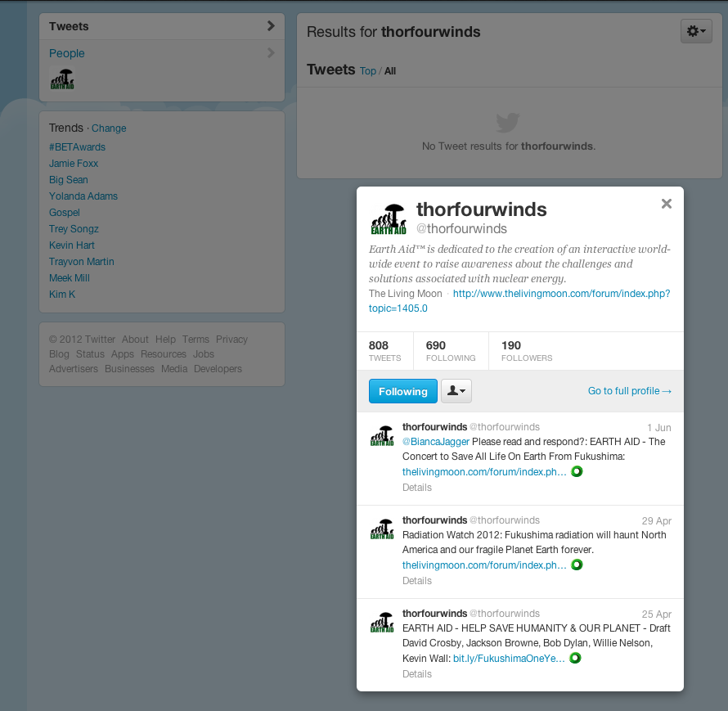Click the Earth Aid avatar under People
This screenshot has width=728, height=711.
coord(61,79)
